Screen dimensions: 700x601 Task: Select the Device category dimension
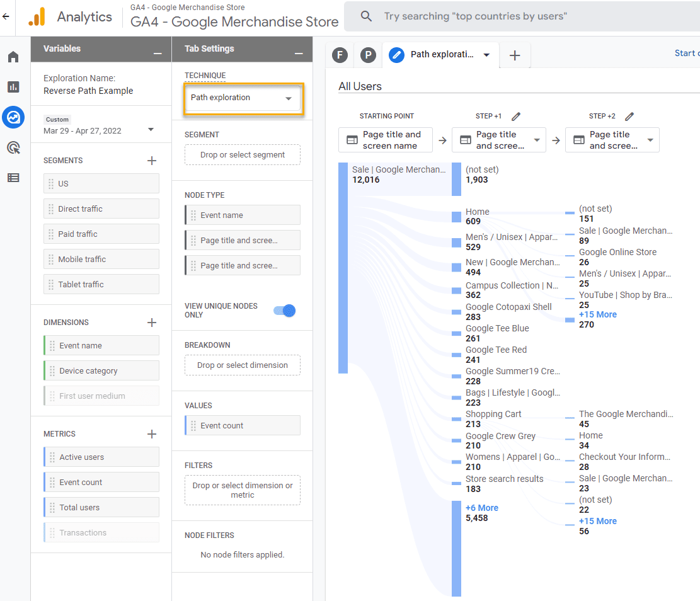[101, 370]
